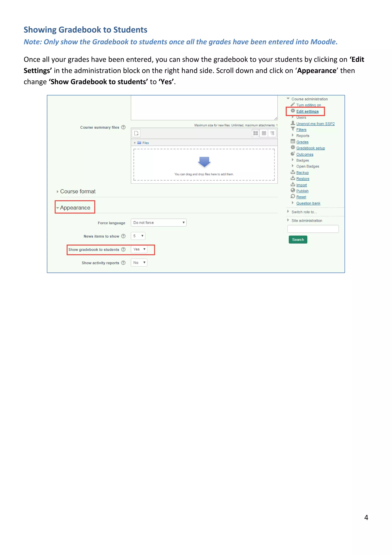The width and height of the screenshot is (392, 555).
Task: Click the Filters funnel icon
Action: [293, 129]
